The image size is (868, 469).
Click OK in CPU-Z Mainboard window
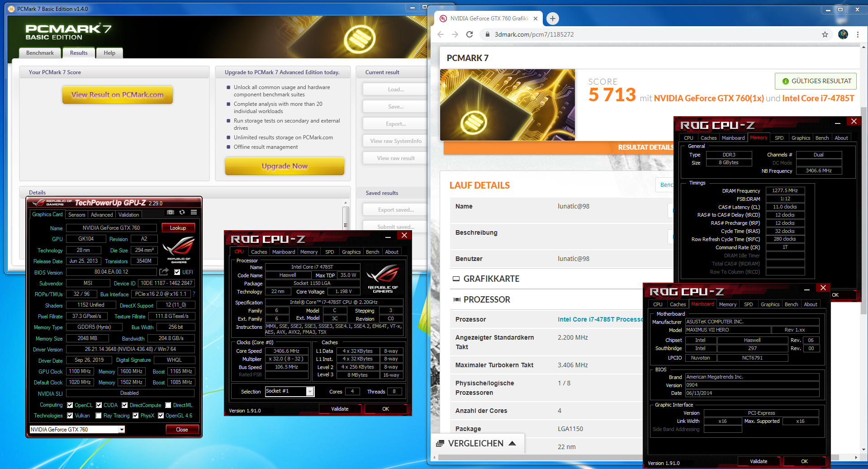coord(804,461)
